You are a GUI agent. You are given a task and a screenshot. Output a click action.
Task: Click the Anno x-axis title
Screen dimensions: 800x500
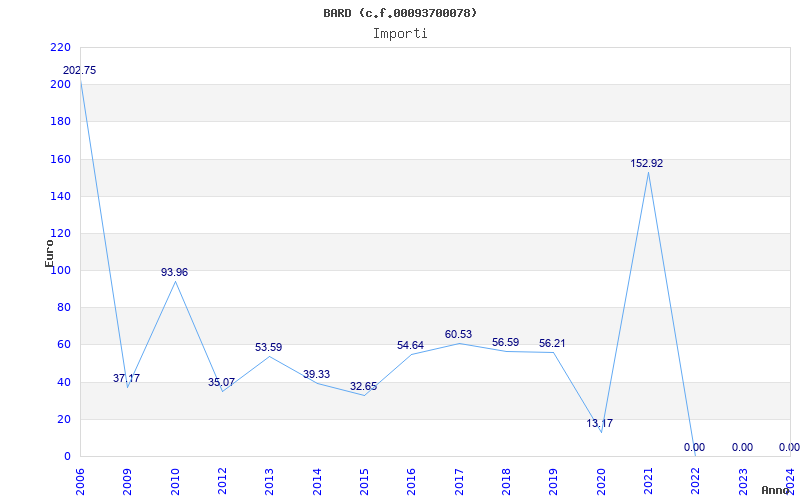(x=775, y=490)
